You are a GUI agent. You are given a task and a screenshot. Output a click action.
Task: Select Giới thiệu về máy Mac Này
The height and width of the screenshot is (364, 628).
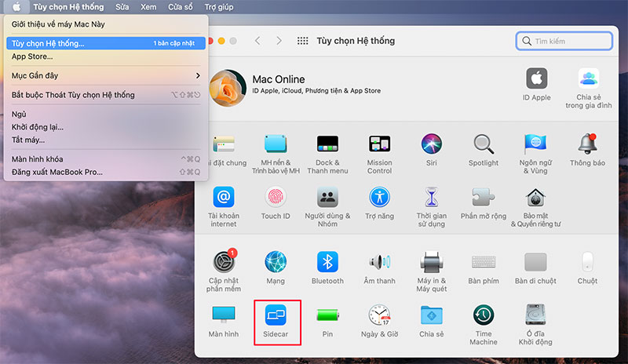point(106,24)
